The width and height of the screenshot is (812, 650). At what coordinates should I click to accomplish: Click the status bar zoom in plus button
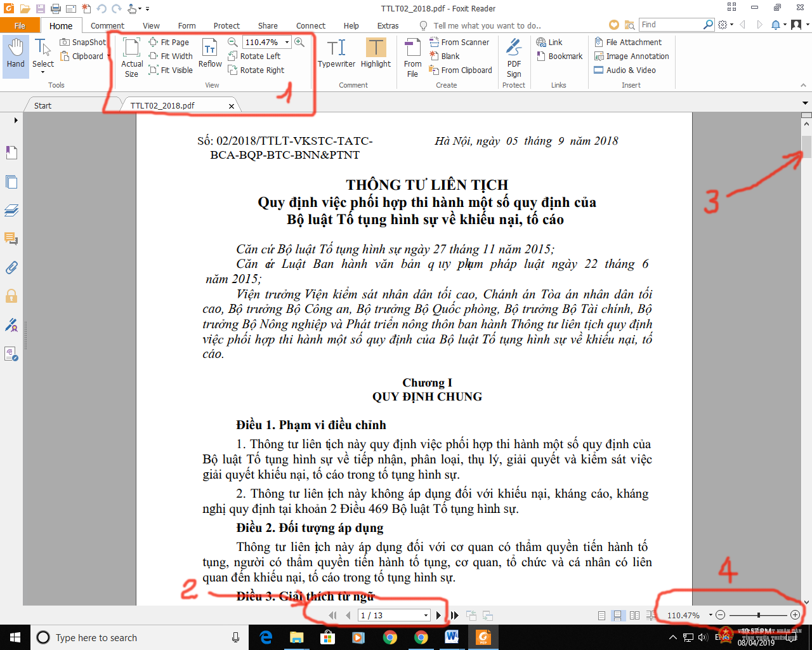click(795, 615)
